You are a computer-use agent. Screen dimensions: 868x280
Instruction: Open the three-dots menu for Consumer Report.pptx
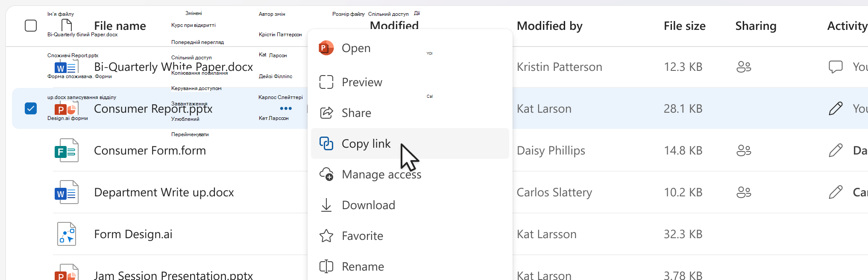(x=286, y=108)
